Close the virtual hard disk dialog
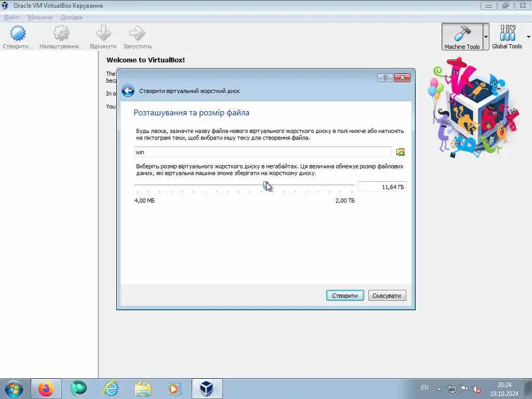The image size is (532, 399). [403, 78]
